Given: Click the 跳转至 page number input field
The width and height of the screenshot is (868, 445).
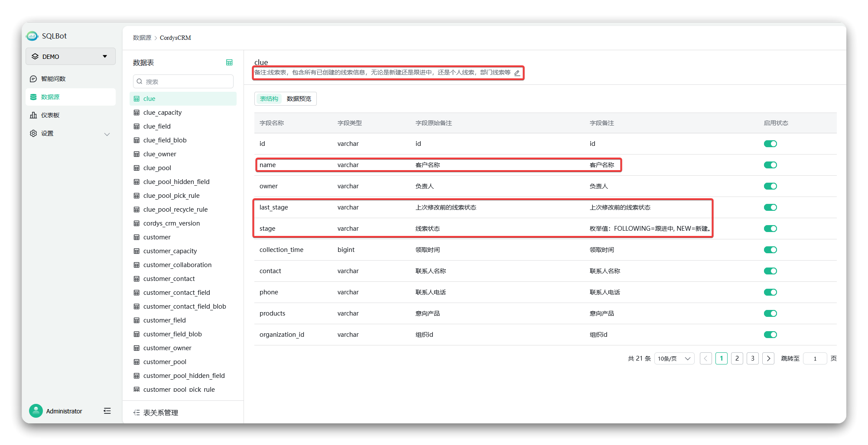Looking at the screenshot, I should (815, 358).
